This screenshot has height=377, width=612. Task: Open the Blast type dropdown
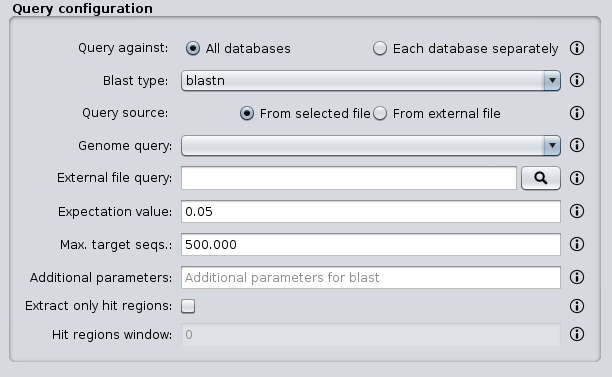click(371, 81)
